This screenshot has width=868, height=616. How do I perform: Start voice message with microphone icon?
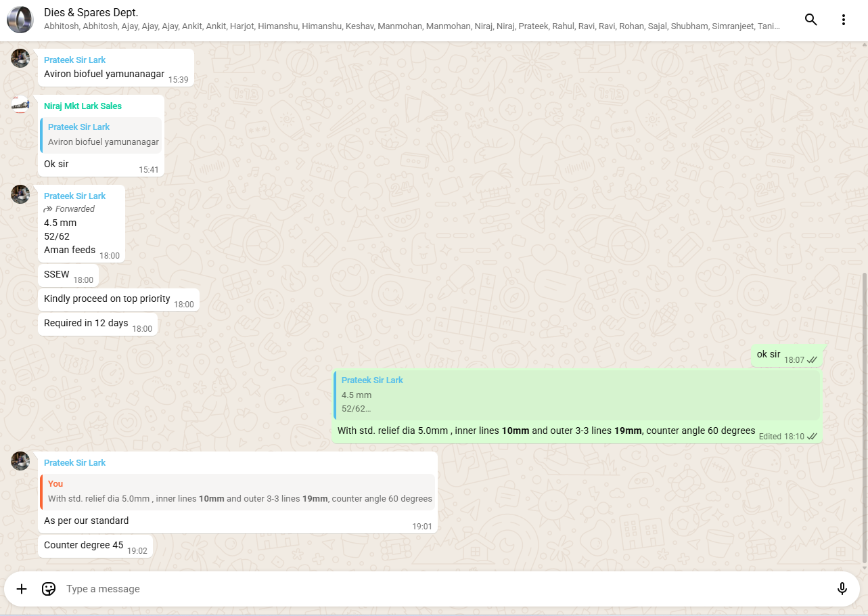[842, 589]
